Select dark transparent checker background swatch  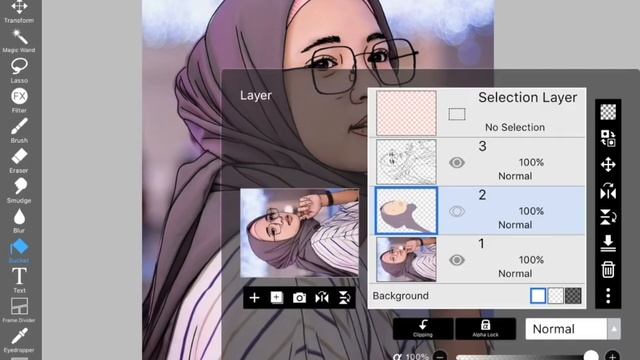point(573,296)
